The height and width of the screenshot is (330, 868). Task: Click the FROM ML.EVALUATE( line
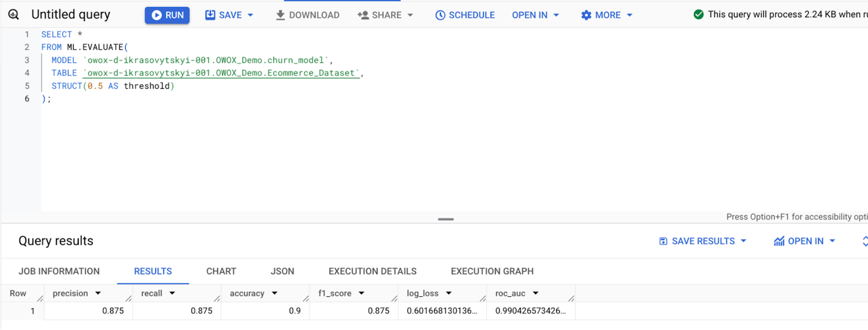click(x=85, y=48)
